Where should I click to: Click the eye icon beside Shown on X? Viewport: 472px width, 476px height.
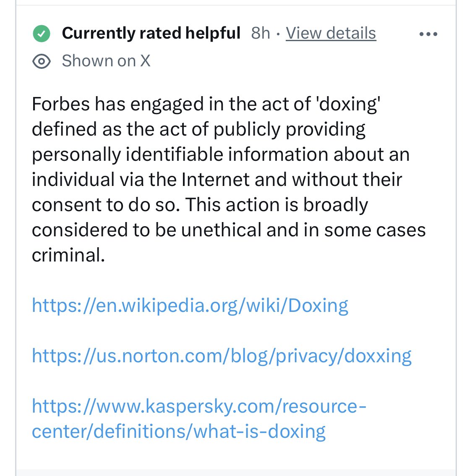[42, 61]
